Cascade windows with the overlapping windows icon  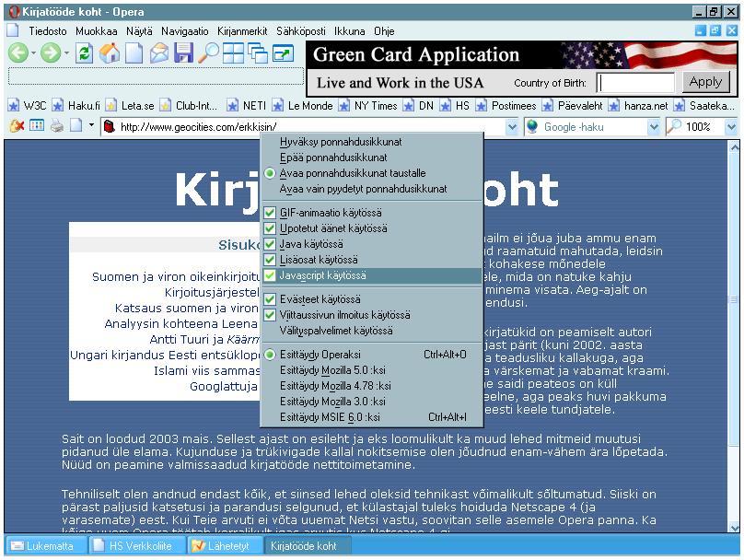(258, 52)
